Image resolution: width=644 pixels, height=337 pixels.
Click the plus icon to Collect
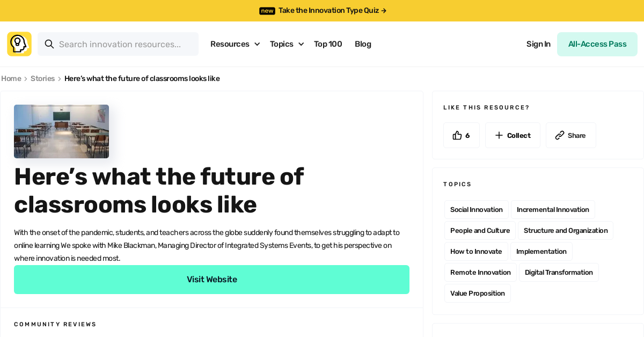click(499, 135)
